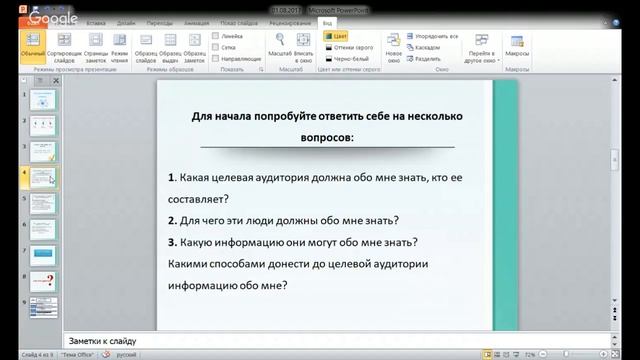Open the Transitions (Переходы) tab

[160, 23]
